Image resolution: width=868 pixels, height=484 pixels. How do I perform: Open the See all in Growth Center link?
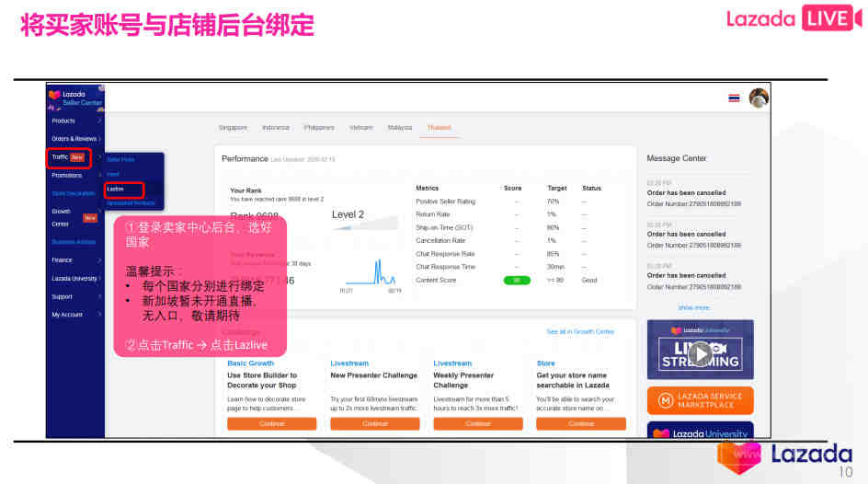(580, 331)
